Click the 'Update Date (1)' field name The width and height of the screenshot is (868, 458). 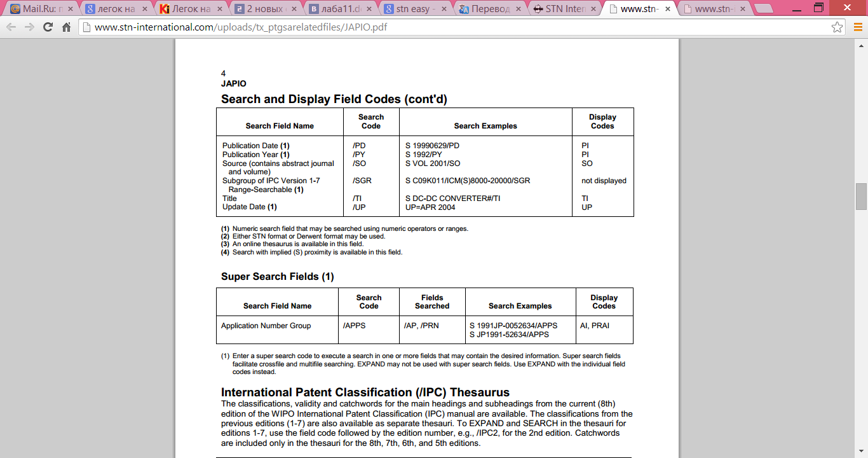[250, 207]
